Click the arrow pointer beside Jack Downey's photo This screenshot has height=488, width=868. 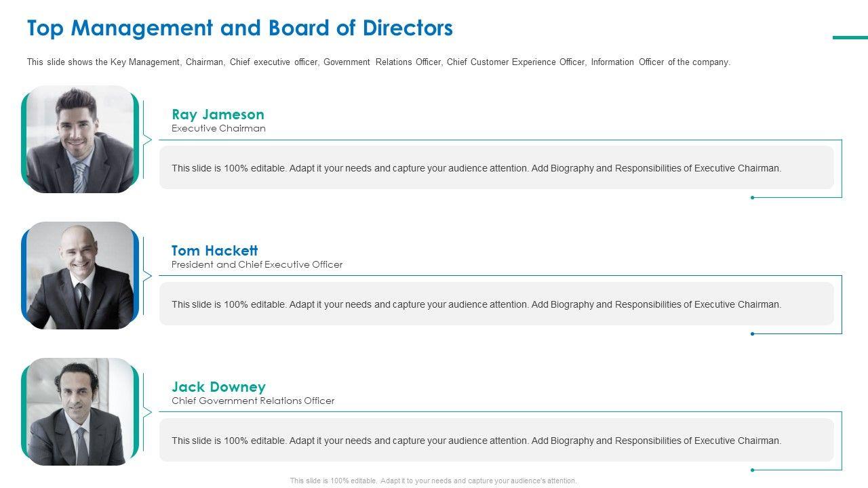pos(147,412)
